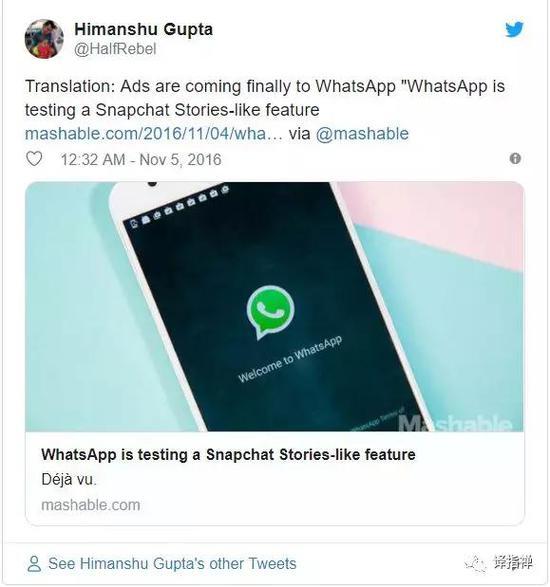The width and height of the screenshot is (550, 587).
Task: Click the Twitter bird logo
Action: [x=514, y=29]
